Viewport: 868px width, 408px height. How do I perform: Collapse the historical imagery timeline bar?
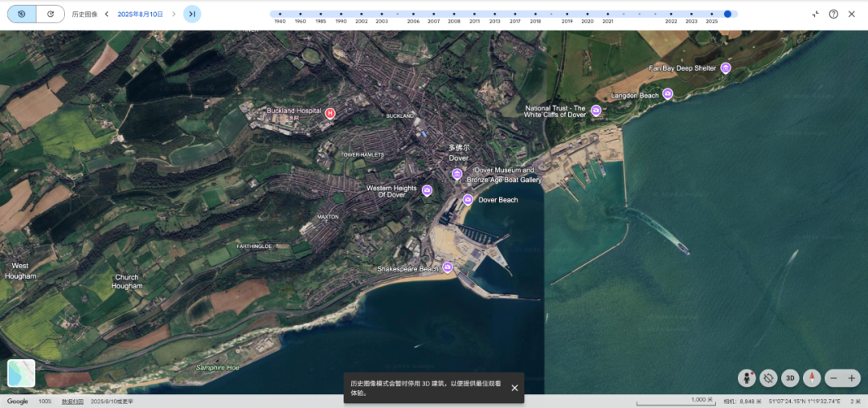815,14
